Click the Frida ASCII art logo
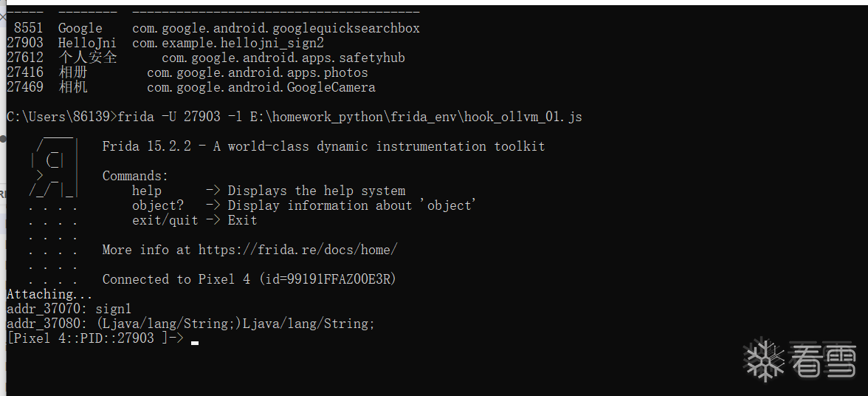 (x=55, y=165)
